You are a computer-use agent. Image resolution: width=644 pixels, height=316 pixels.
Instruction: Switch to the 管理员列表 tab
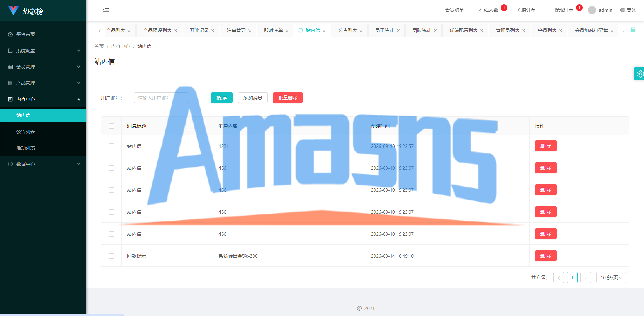tap(508, 30)
